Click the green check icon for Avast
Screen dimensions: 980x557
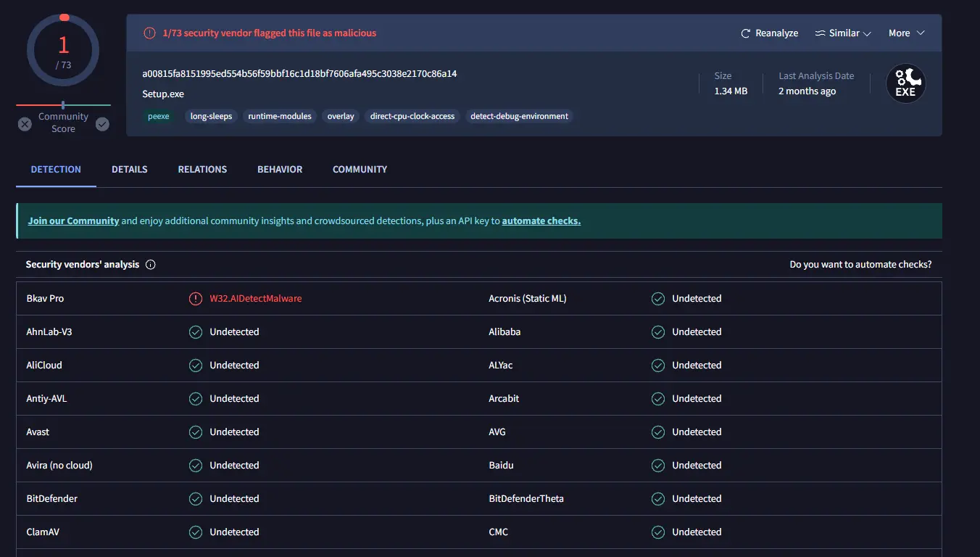[x=196, y=432]
